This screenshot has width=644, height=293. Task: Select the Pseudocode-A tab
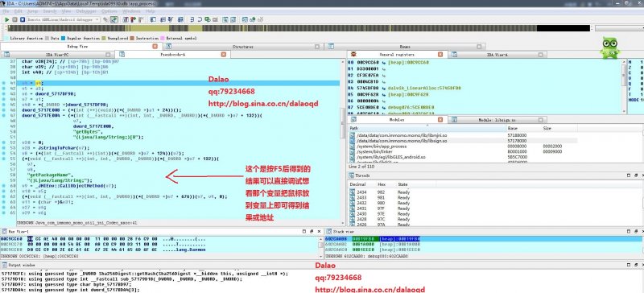coord(172,54)
